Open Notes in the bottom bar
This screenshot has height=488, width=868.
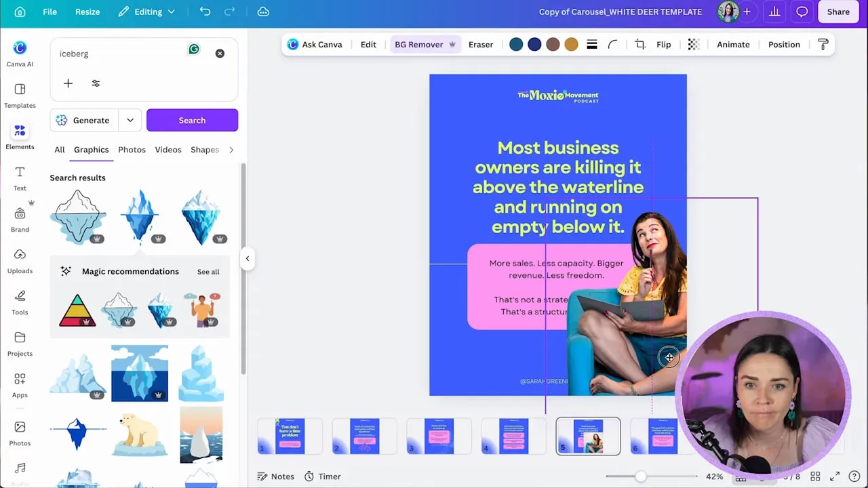[276, 476]
